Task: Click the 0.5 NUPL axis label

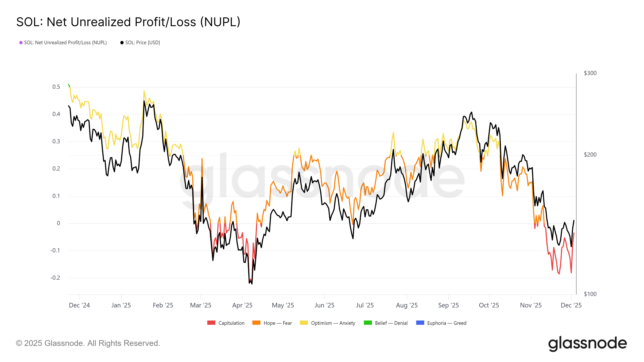Action: [56, 87]
